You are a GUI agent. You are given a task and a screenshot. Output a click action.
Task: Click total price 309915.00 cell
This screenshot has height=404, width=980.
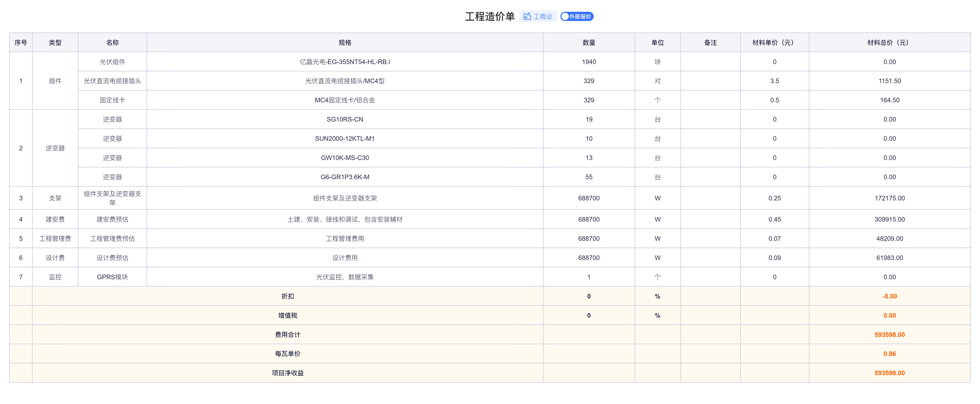tap(889, 219)
